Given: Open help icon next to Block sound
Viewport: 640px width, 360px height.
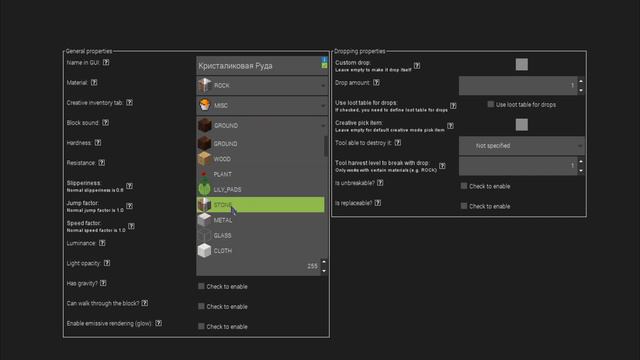Looking at the screenshot, I should click(x=106, y=122).
